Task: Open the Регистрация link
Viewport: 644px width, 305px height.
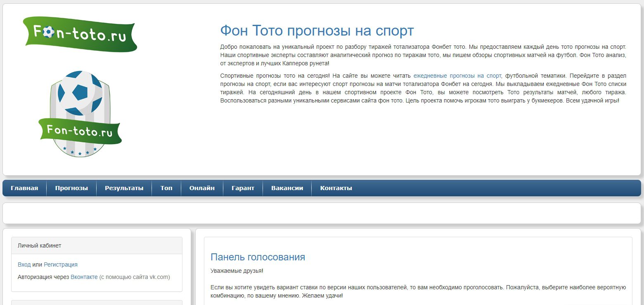Action: 60,264
